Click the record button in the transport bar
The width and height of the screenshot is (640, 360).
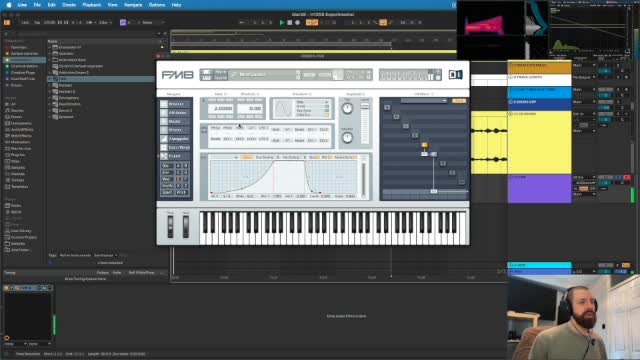click(x=297, y=22)
